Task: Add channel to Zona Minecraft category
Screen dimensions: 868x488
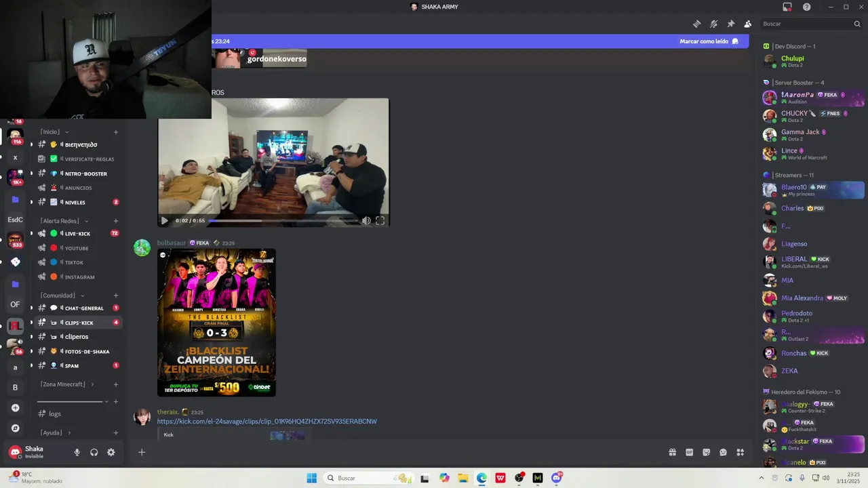Action: coord(116,384)
